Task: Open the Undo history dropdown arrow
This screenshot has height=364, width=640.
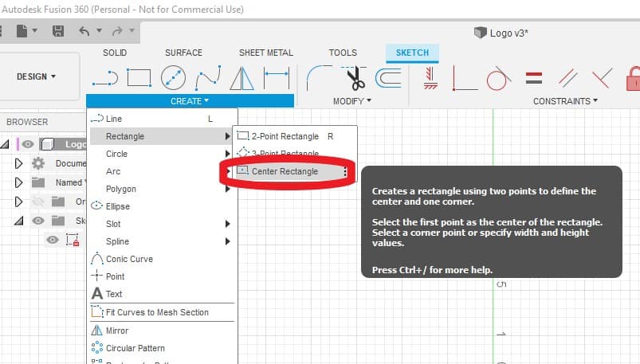Action: 99,30
